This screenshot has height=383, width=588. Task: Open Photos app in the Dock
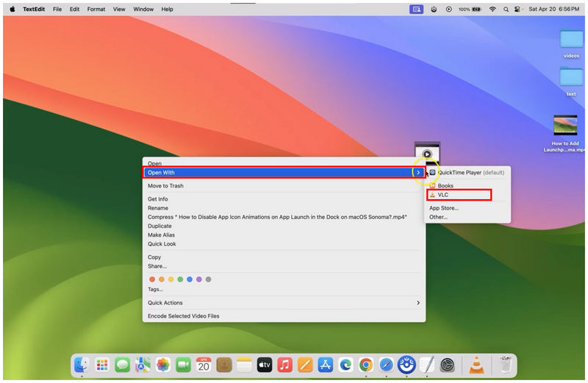162,365
